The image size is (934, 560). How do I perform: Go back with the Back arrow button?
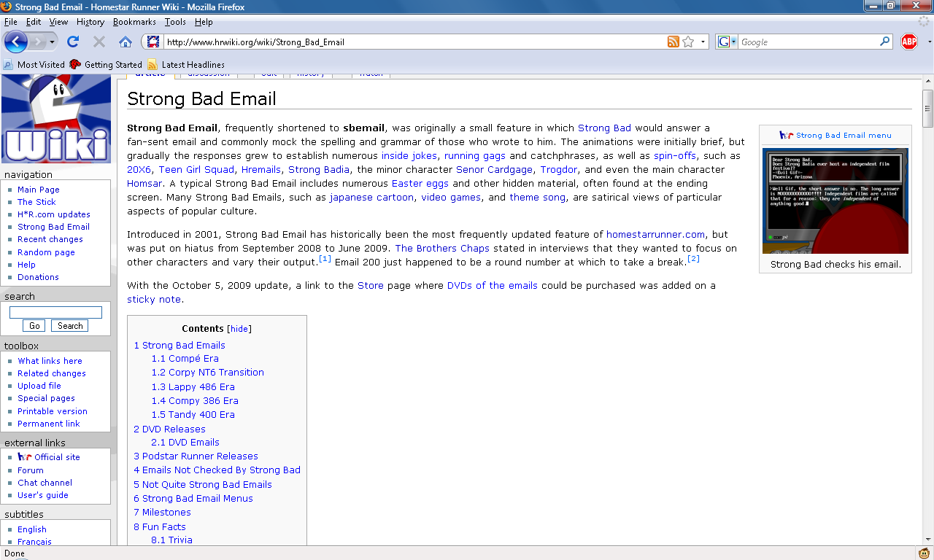[x=15, y=42]
